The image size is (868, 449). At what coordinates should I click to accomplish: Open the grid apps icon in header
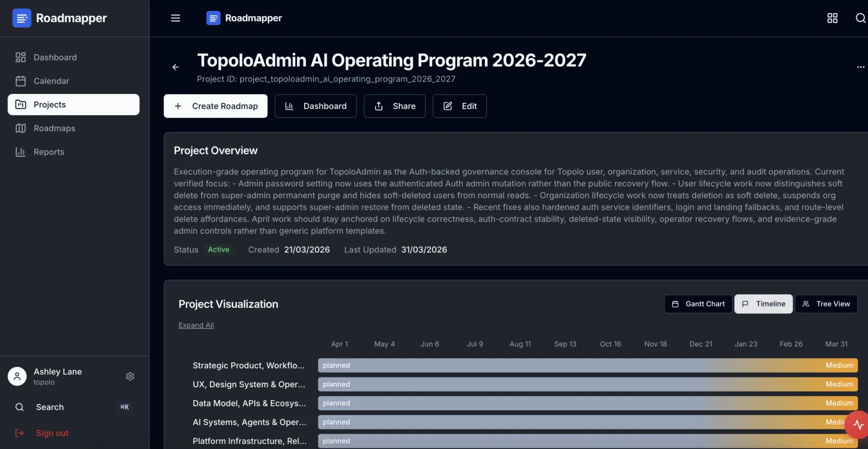pyautogui.click(x=832, y=18)
